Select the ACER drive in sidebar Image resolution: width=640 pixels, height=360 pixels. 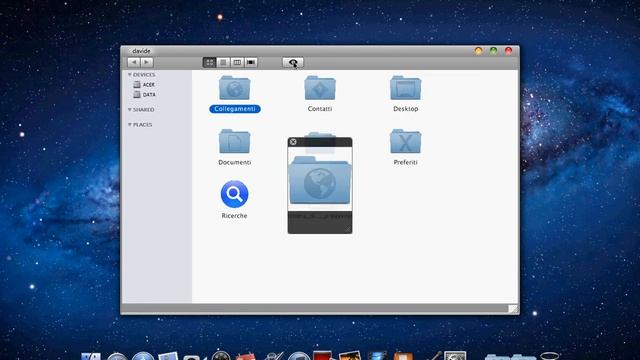click(x=144, y=84)
